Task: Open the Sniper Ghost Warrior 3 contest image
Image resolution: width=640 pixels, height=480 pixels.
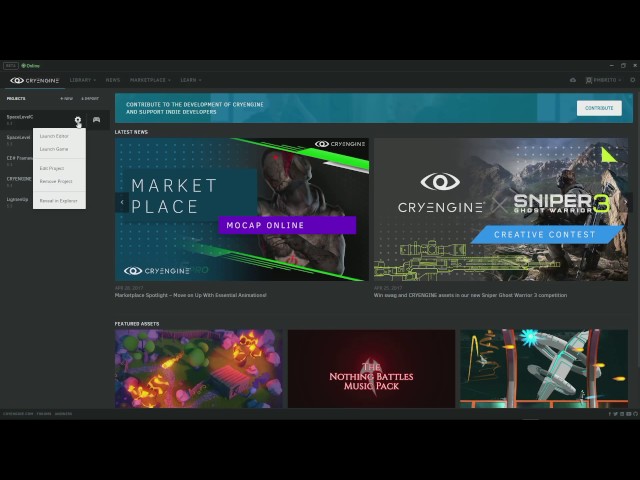Action: 501,209
